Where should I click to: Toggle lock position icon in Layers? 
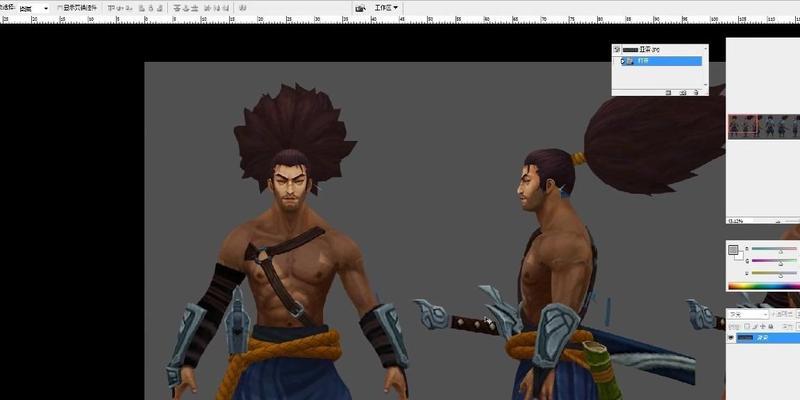[763, 327]
